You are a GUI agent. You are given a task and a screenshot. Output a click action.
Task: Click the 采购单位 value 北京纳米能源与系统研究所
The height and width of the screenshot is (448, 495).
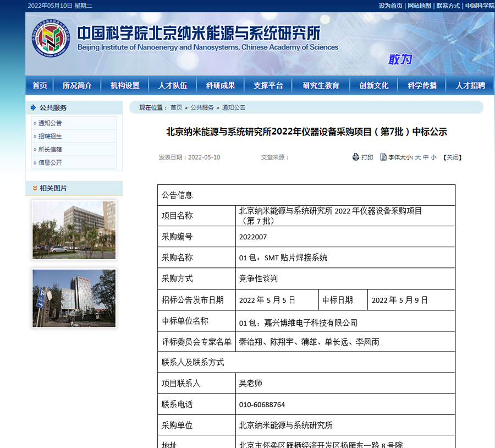point(285,425)
